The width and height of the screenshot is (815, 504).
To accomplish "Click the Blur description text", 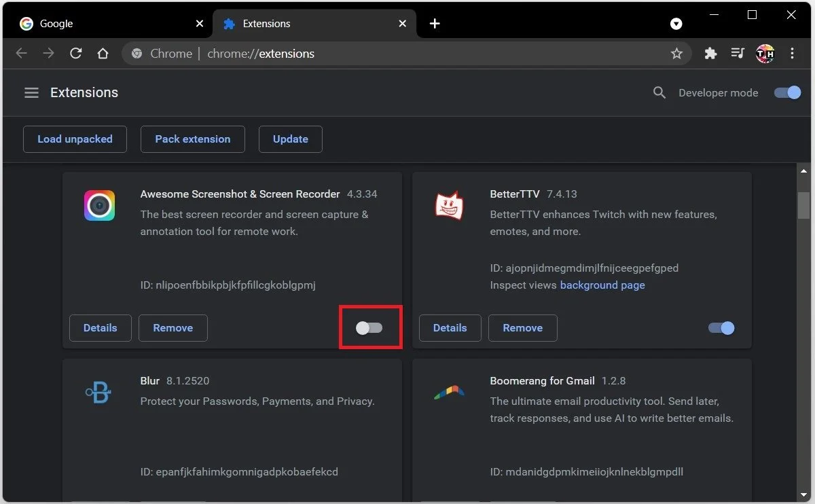I will tap(257, 401).
